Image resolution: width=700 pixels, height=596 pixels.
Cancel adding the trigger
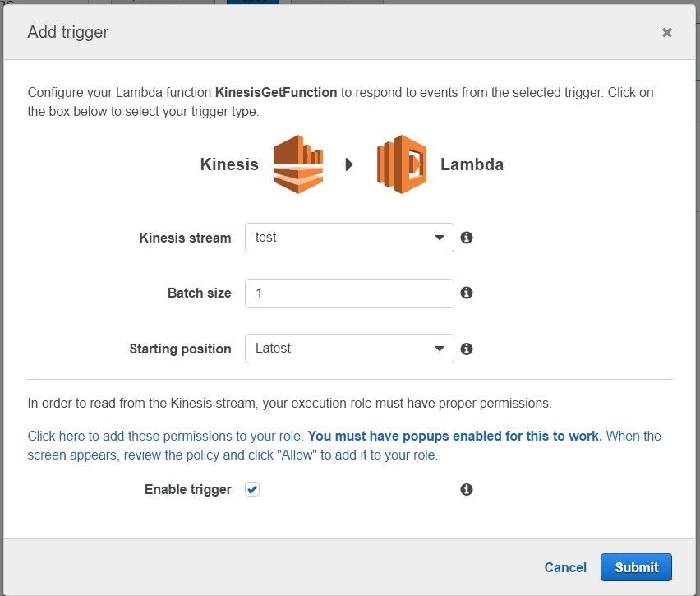(x=565, y=567)
